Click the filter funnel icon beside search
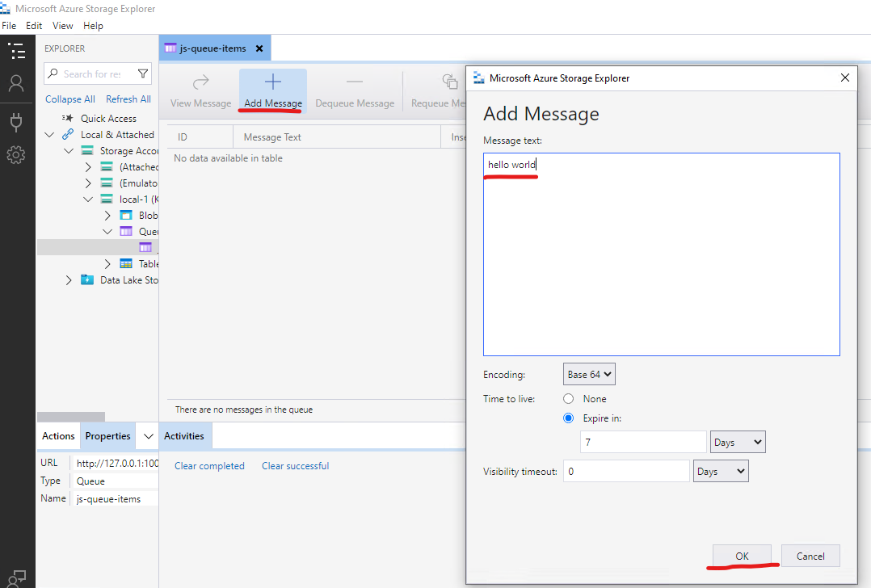 click(143, 73)
